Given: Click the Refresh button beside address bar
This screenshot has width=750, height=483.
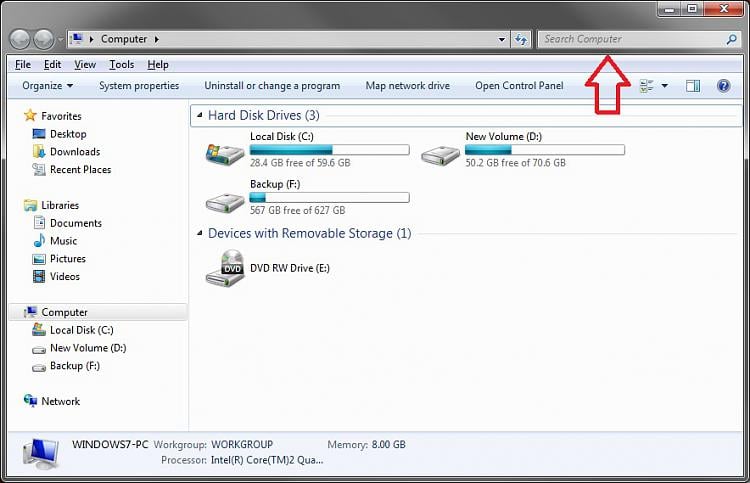Looking at the screenshot, I should tap(521, 39).
